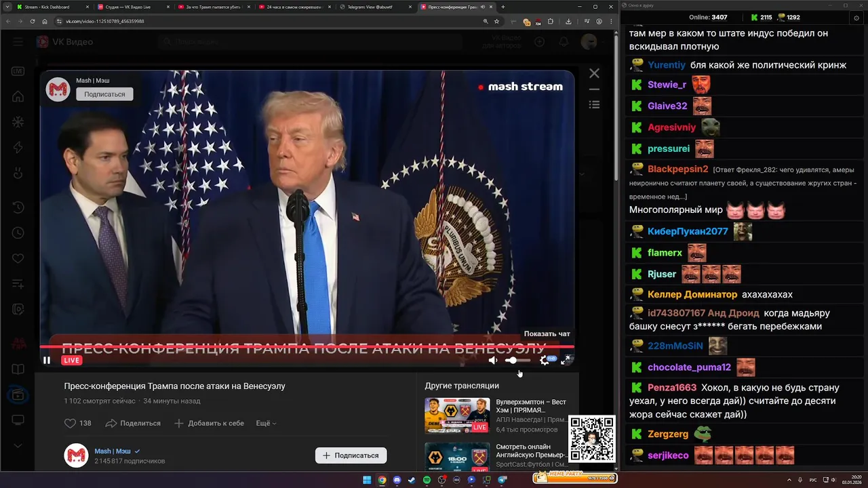Open Discord from the taskbar
The height and width of the screenshot is (488, 868).
click(397, 480)
